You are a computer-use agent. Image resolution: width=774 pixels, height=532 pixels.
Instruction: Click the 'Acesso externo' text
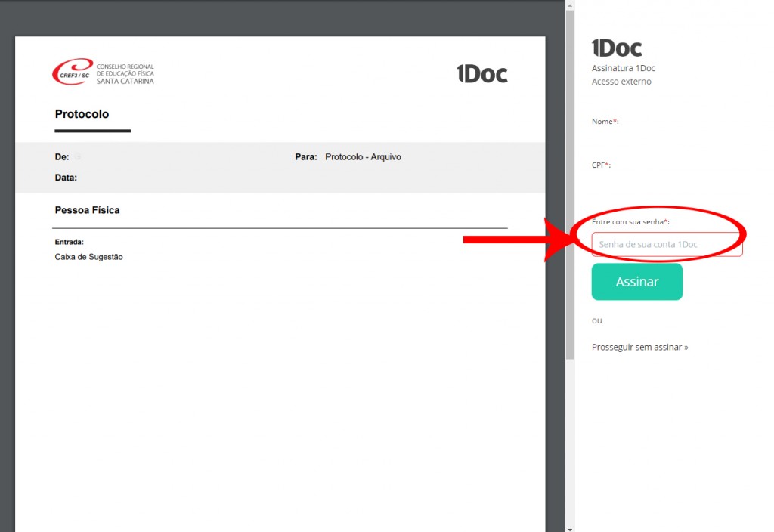[621, 82]
